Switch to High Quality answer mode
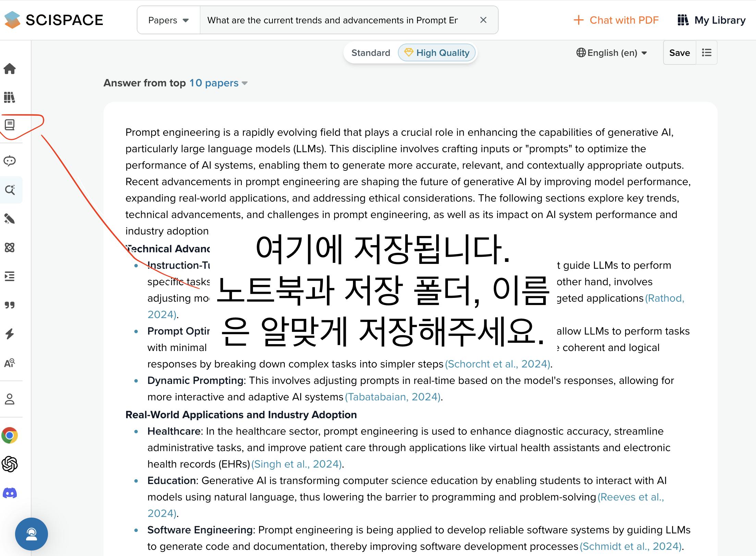756x556 pixels. [437, 53]
